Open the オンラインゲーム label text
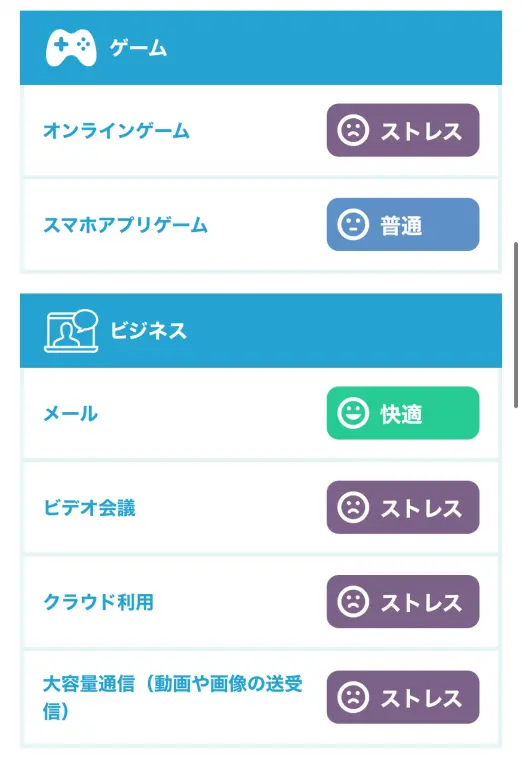The height and width of the screenshot is (768, 522). coord(117,131)
